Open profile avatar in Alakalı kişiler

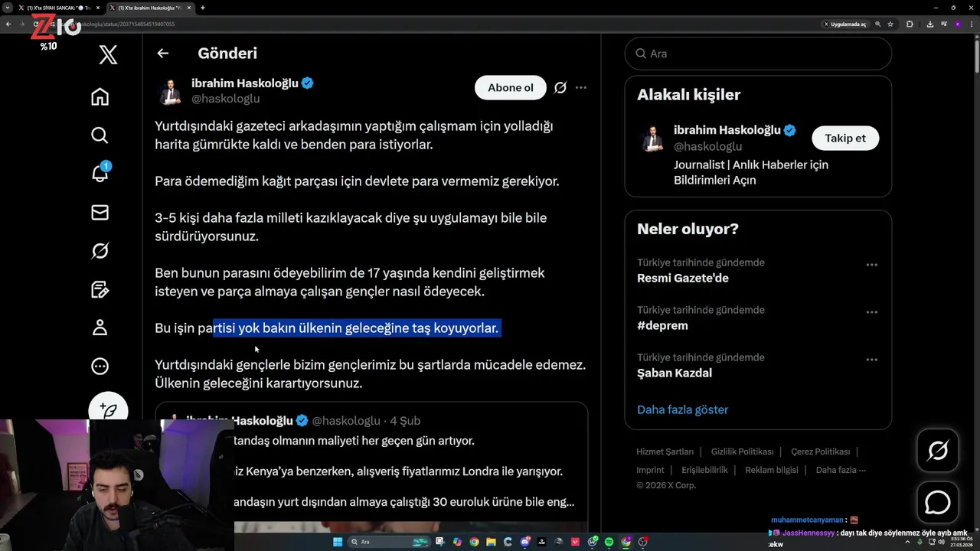[652, 139]
